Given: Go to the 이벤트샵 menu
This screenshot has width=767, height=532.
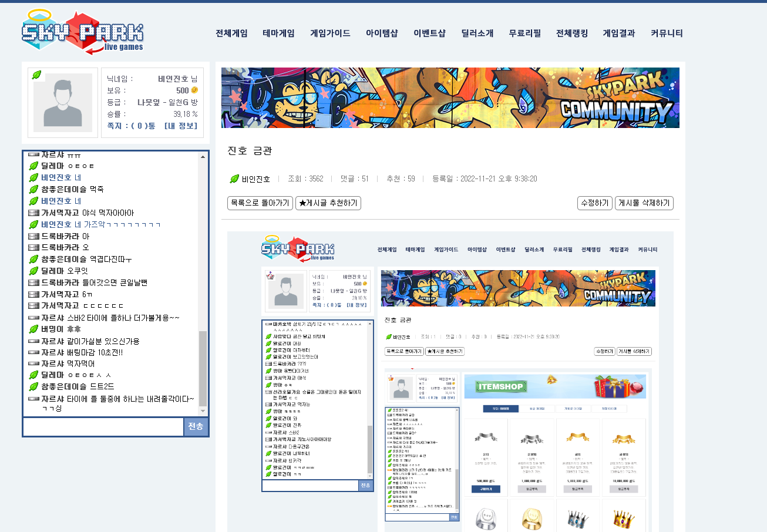Looking at the screenshot, I should click(x=429, y=33).
